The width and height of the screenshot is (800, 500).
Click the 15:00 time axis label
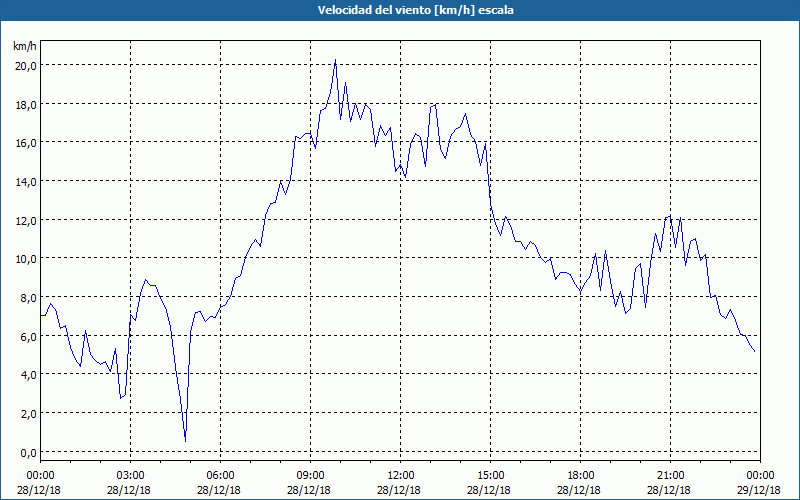pos(490,476)
